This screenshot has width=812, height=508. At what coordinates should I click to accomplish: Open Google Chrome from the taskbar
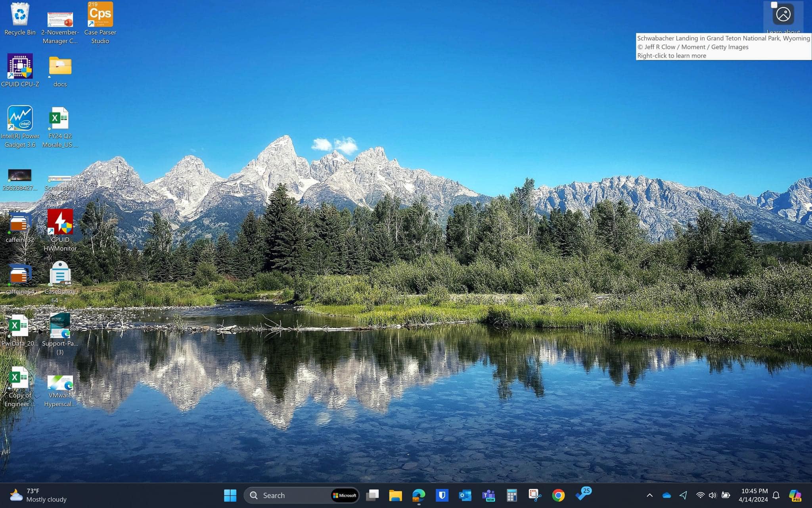(x=558, y=495)
